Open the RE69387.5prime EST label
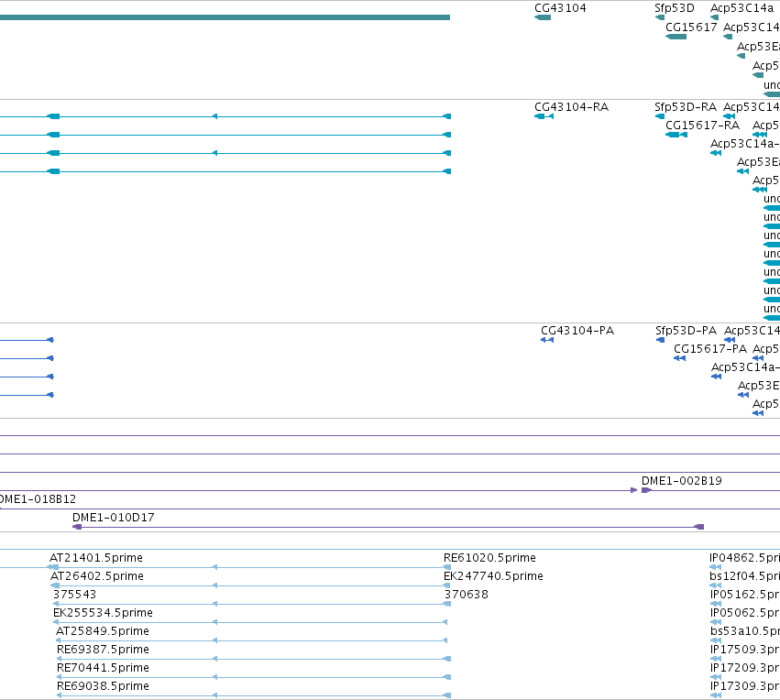Image resolution: width=780 pixels, height=700 pixels. [103, 650]
